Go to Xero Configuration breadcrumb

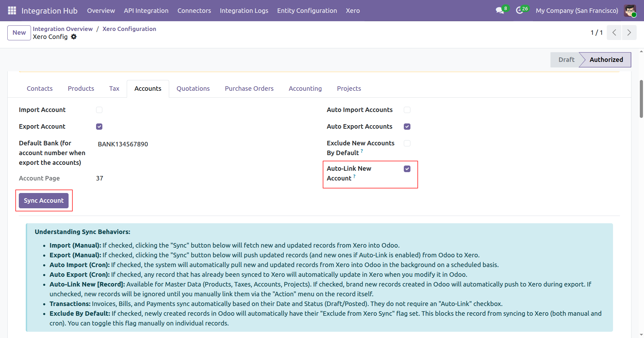[x=129, y=29]
